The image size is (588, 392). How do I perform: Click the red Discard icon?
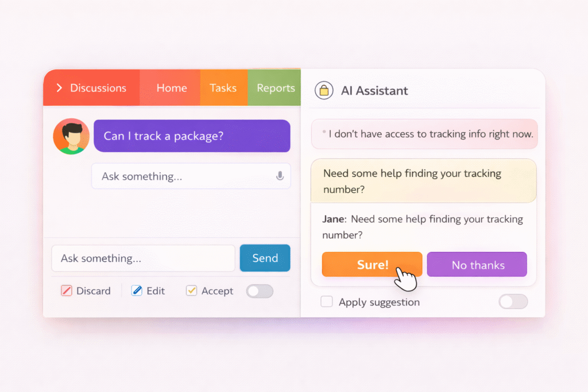[x=66, y=291]
